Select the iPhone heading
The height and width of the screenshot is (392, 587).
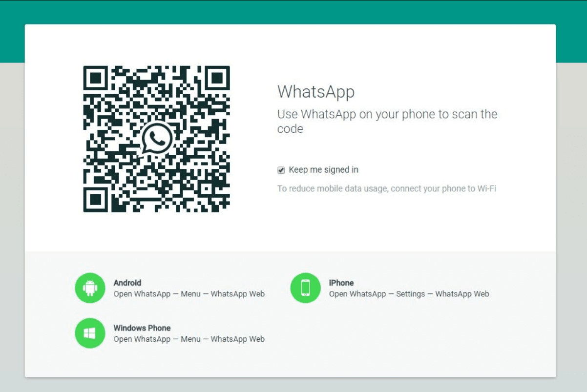341,283
